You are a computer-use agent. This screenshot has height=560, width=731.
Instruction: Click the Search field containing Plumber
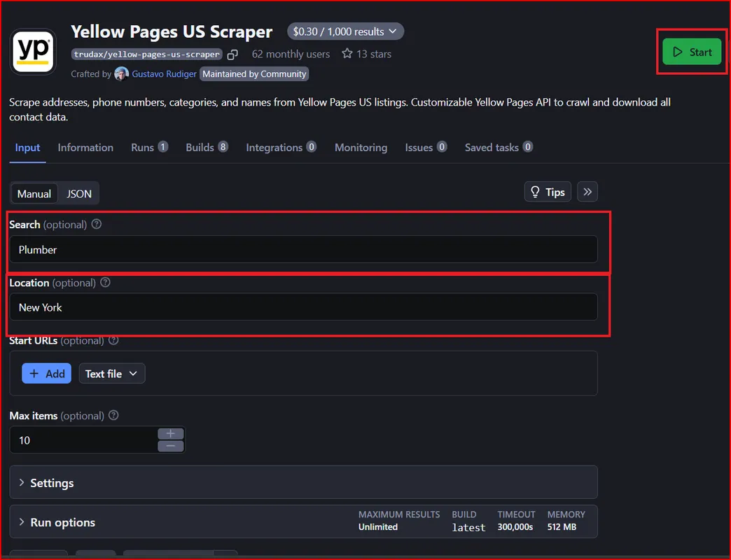pos(303,249)
